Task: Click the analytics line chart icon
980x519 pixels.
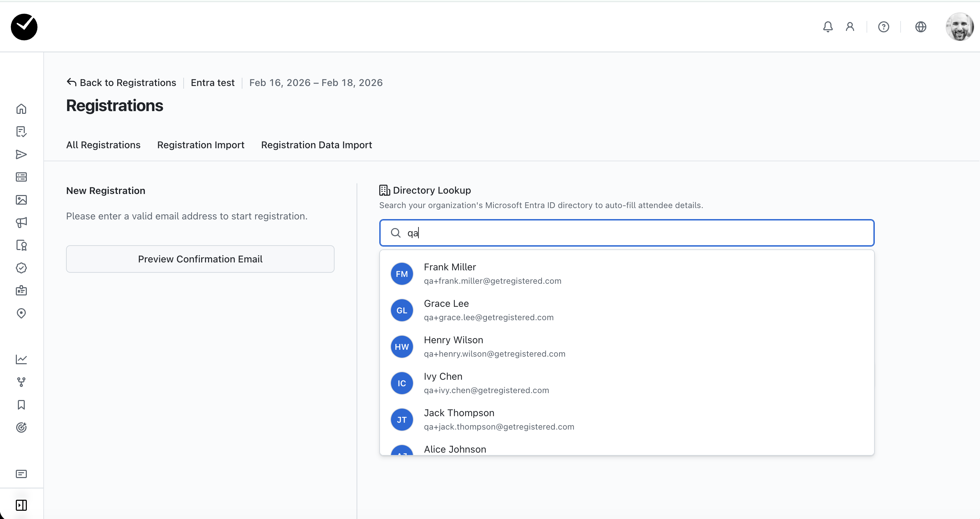Action: tap(21, 359)
